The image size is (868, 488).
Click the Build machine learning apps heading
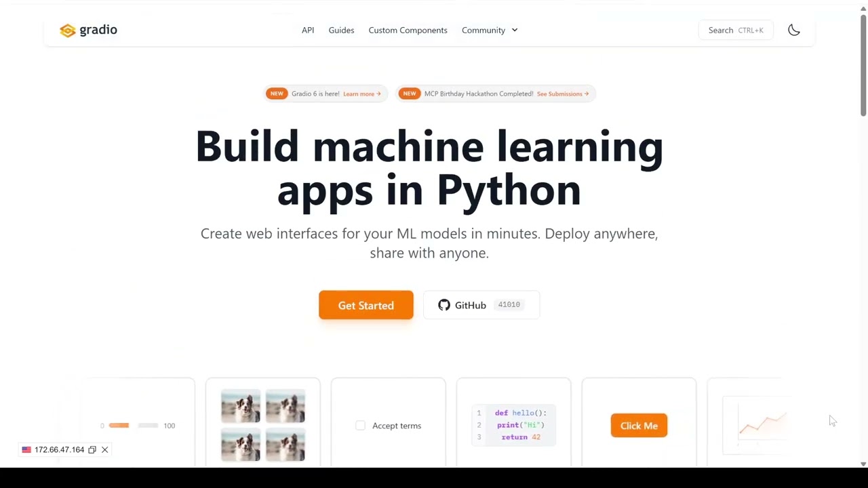pos(429,167)
